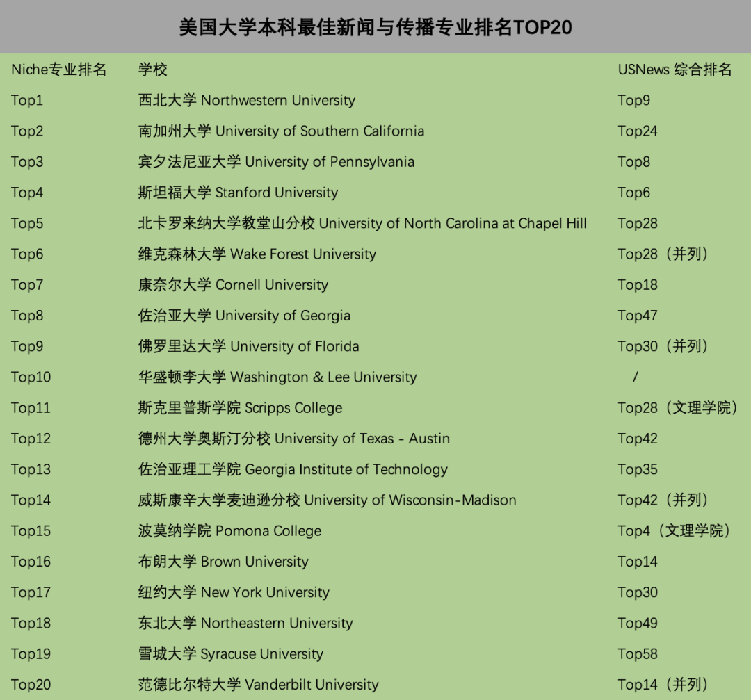Select 佛罗里达大学 University of Florida

pos(248,346)
